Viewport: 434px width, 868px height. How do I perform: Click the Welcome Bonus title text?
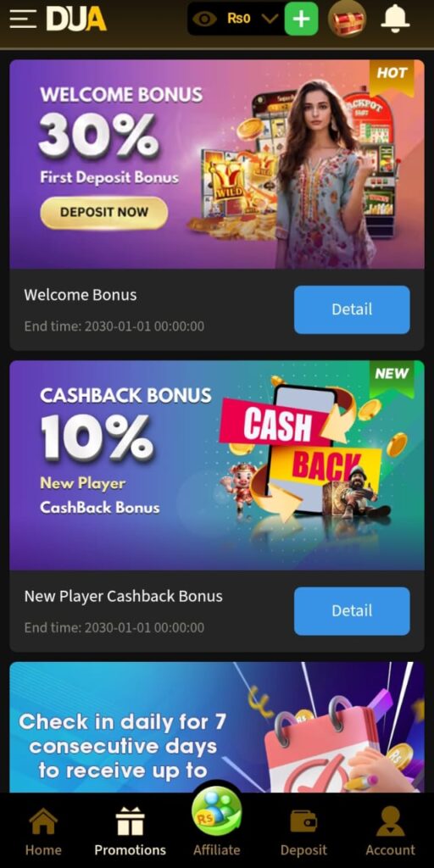click(81, 294)
